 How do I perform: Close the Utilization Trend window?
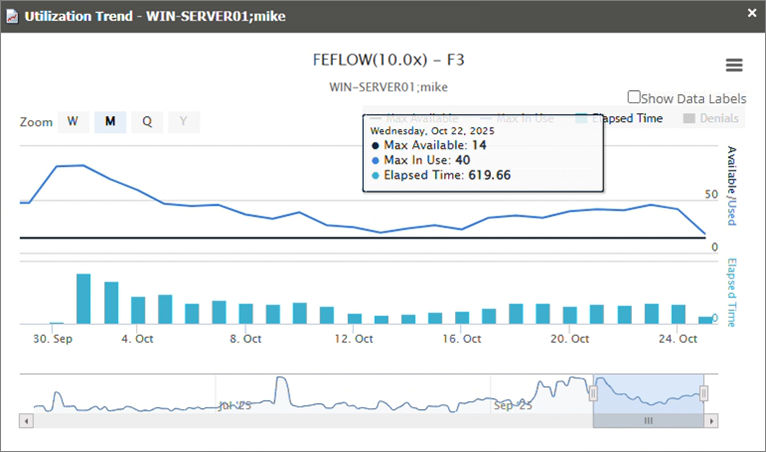[x=752, y=13]
